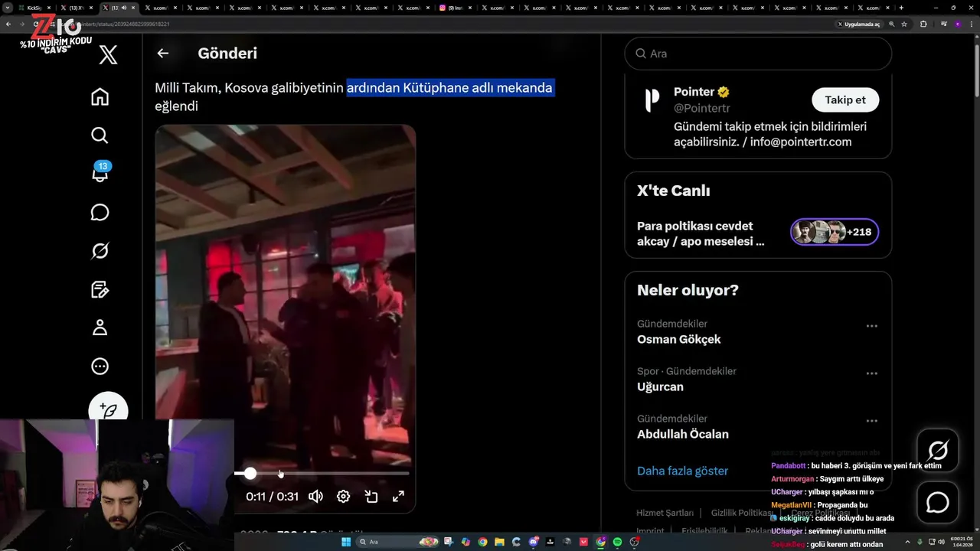Viewport: 980px width, 551px height.
Task: Open Gizlilik Politikası footer link
Action: click(742, 513)
